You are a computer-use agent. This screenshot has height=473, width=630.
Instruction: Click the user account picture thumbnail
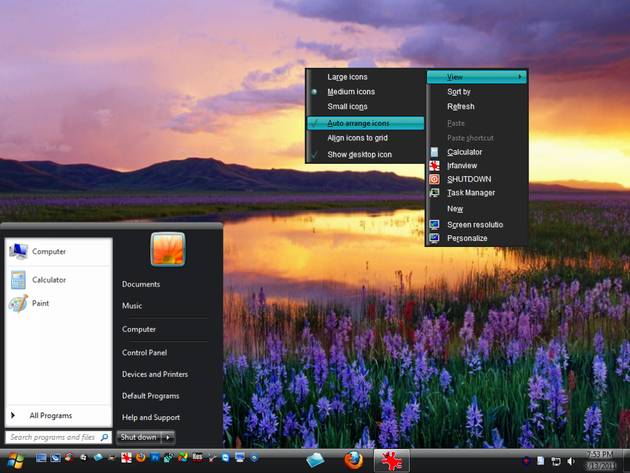(x=167, y=249)
